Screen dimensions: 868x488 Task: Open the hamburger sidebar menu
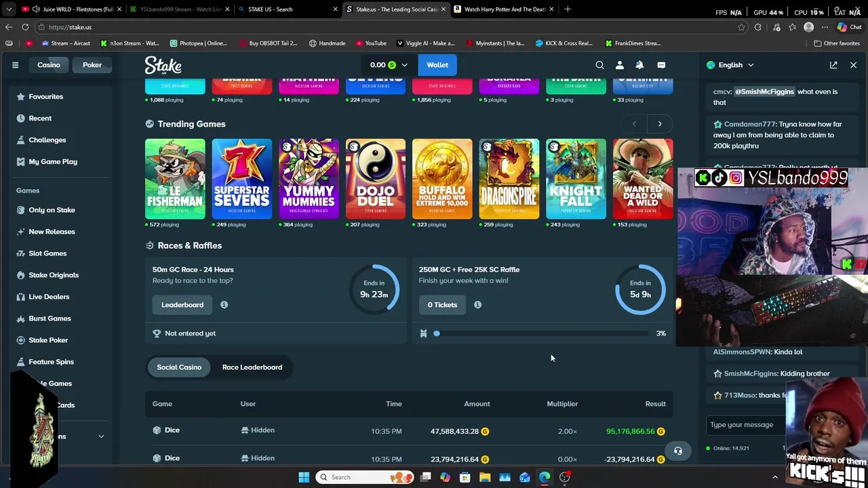click(x=15, y=65)
